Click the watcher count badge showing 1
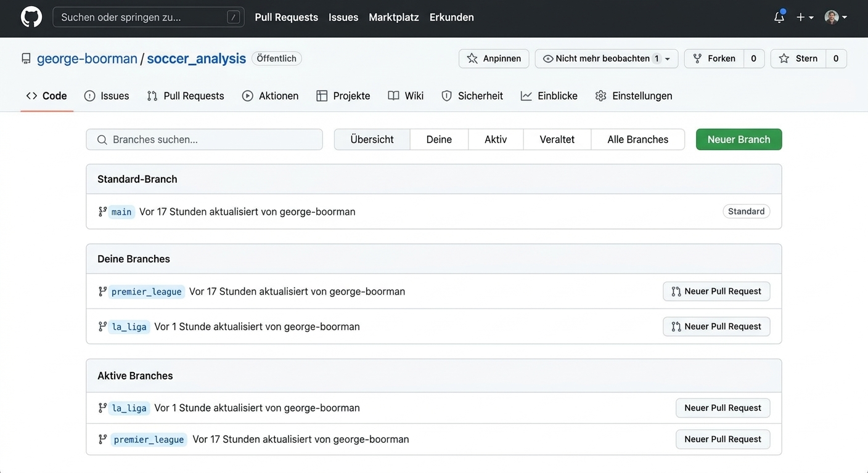The image size is (868, 473). click(657, 59)
